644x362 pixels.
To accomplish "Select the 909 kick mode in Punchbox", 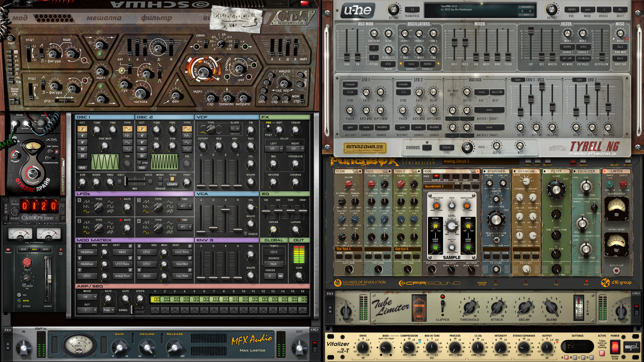I will click(x=446, y=177).
